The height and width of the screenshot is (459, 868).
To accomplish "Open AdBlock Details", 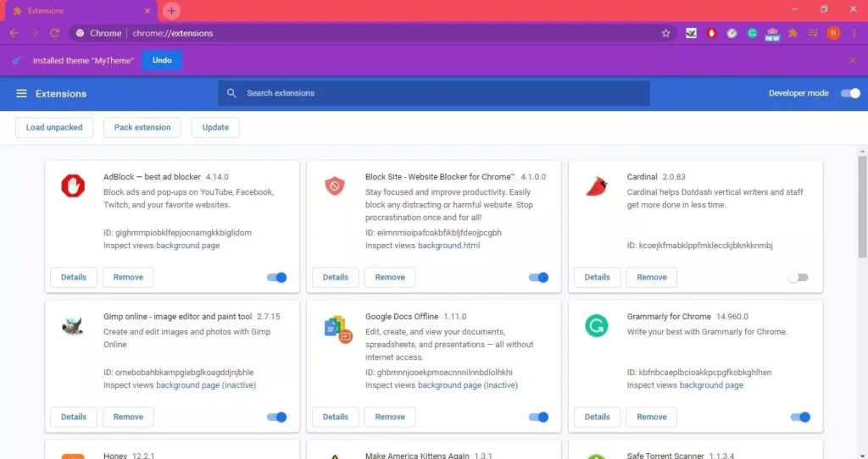I will coord(74,277).
